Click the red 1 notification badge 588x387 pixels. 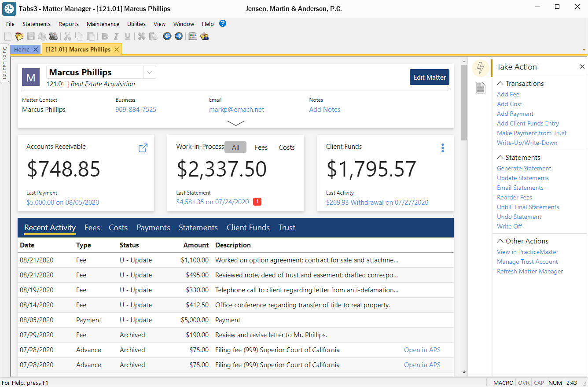coord(257,202)
